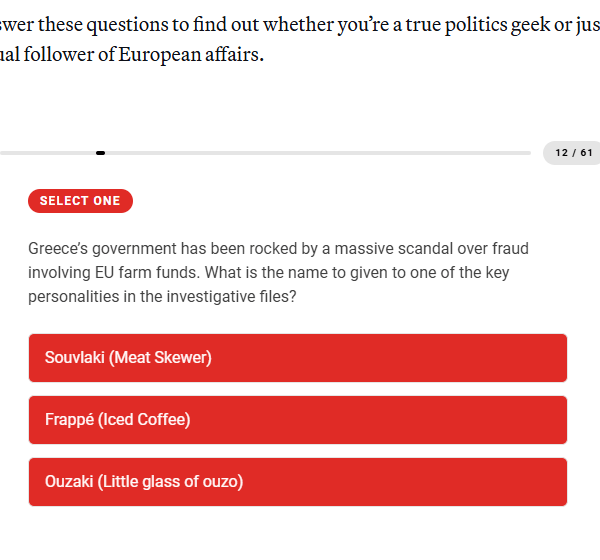Click the red "SELECT ONE" badge
The image size is (600, 560).
click(x=80, y=201)
